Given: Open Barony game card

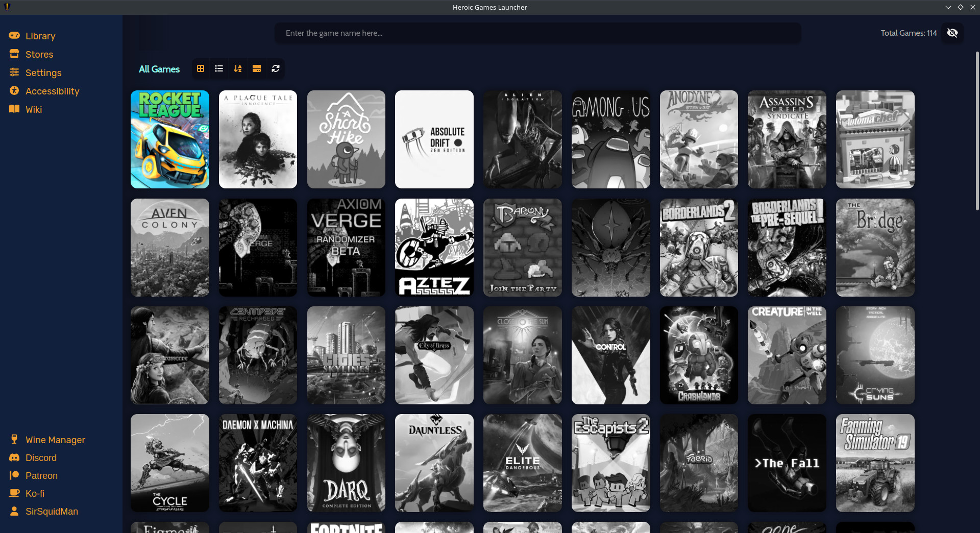Looking at the screenshot, I should point(523,248).
